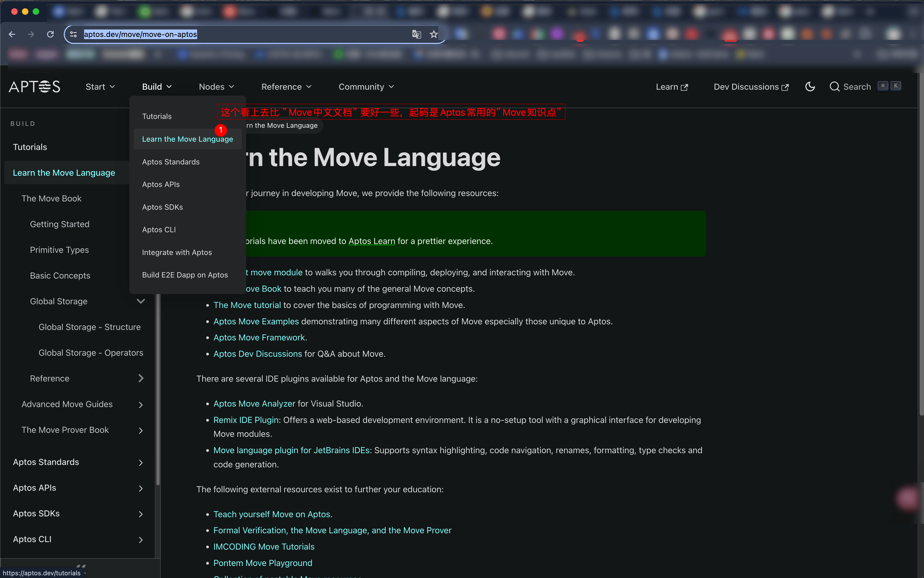The width and height of the screenshot is (924, 578).
Task: Open Aptos Dev Discussions link
Action: [258, 354]
